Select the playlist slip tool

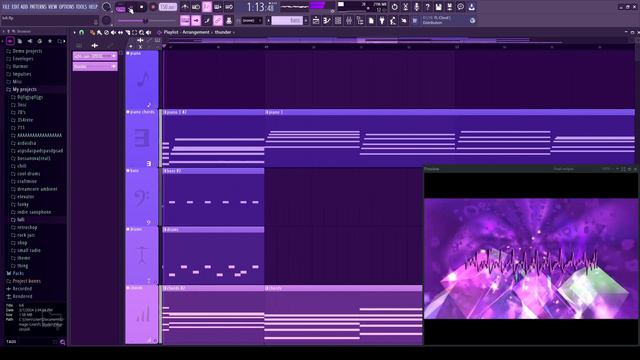coord(120,32)
